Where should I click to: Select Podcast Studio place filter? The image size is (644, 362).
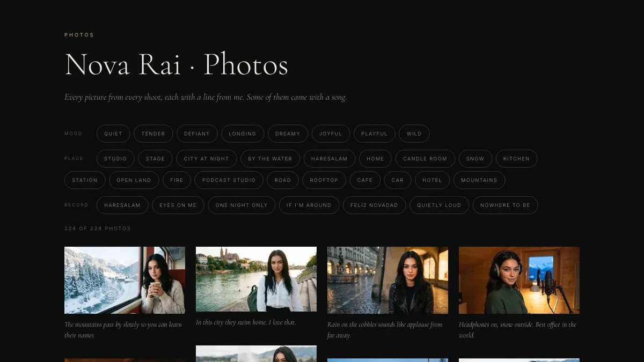pyautogui.click(x=229, y=180)
